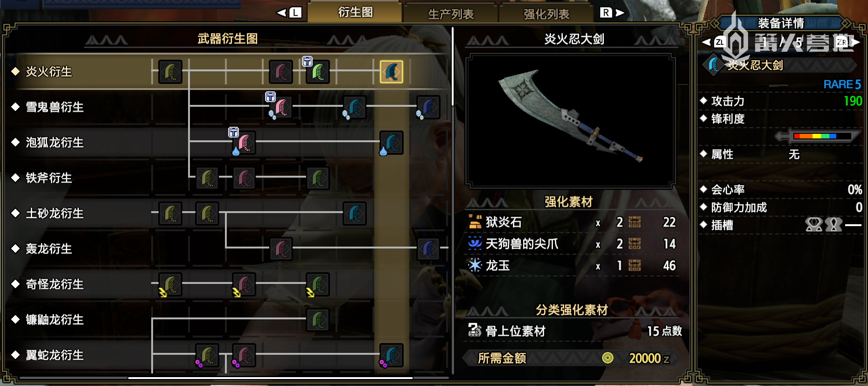This screenshot has width=868, height=386.
Task: Click the poison blue weapon in 翼蛇龙衍生 row
Action: coord(391,355)
